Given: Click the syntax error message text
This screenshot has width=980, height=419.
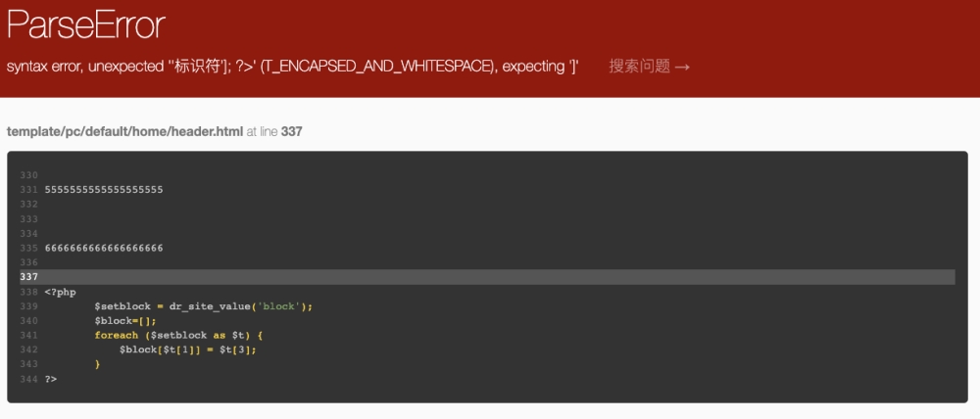Looking at the screenshot, I should [292, 67].
